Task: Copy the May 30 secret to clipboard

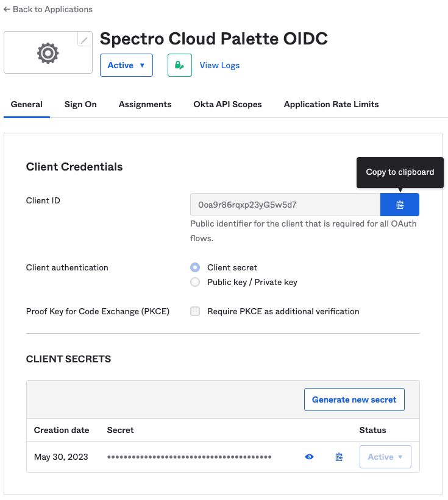Action: point(339,457)
